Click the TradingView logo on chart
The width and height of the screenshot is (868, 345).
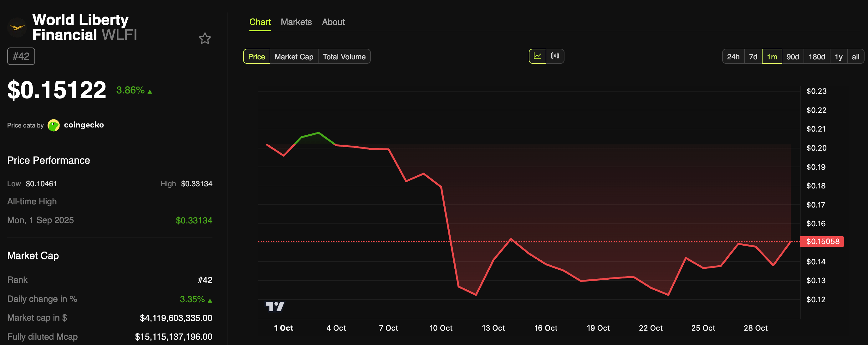click(275, 306)
